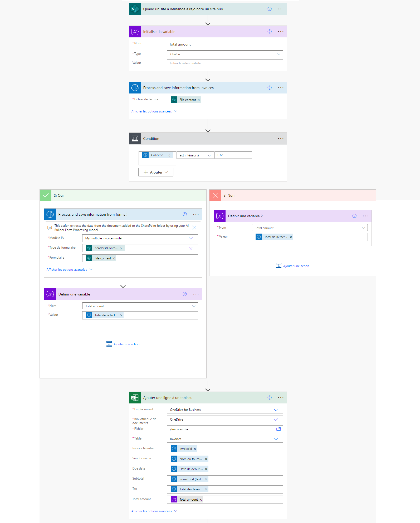
Task: Open ellipsis menu of Définir une variable 2
Action: (x=366, y=216)
